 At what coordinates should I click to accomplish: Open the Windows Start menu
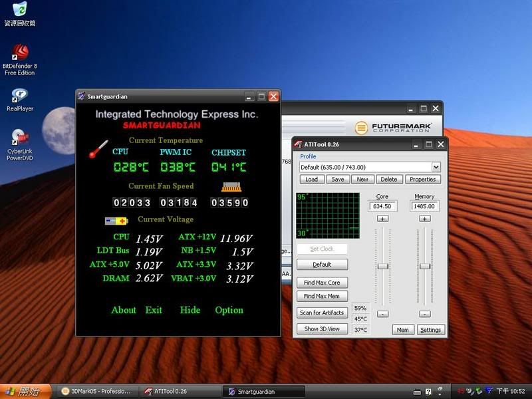(23, 391)
